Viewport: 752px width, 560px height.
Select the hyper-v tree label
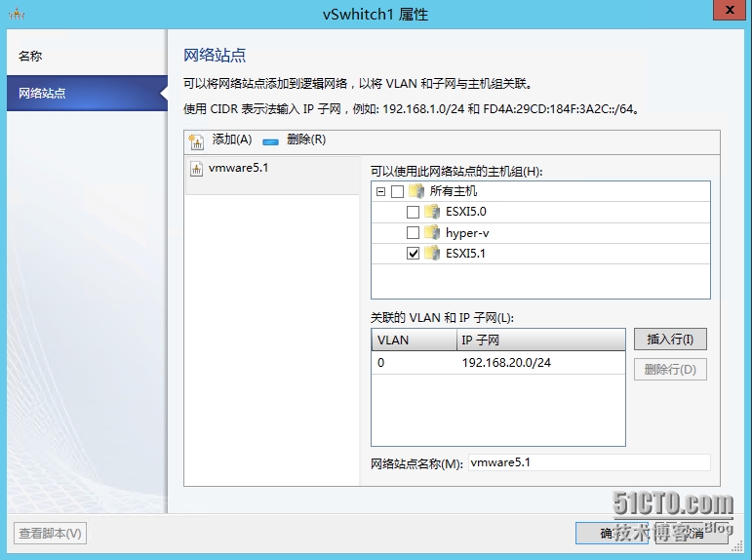pos(467,233)
